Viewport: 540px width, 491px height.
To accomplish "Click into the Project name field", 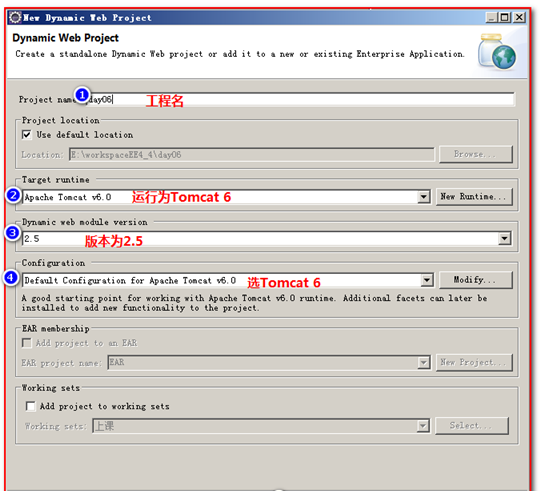I will pos(300,100).
